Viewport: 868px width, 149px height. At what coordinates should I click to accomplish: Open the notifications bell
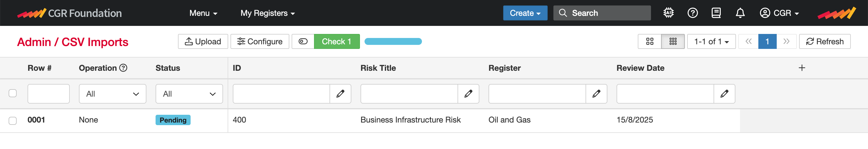(740, 13)
